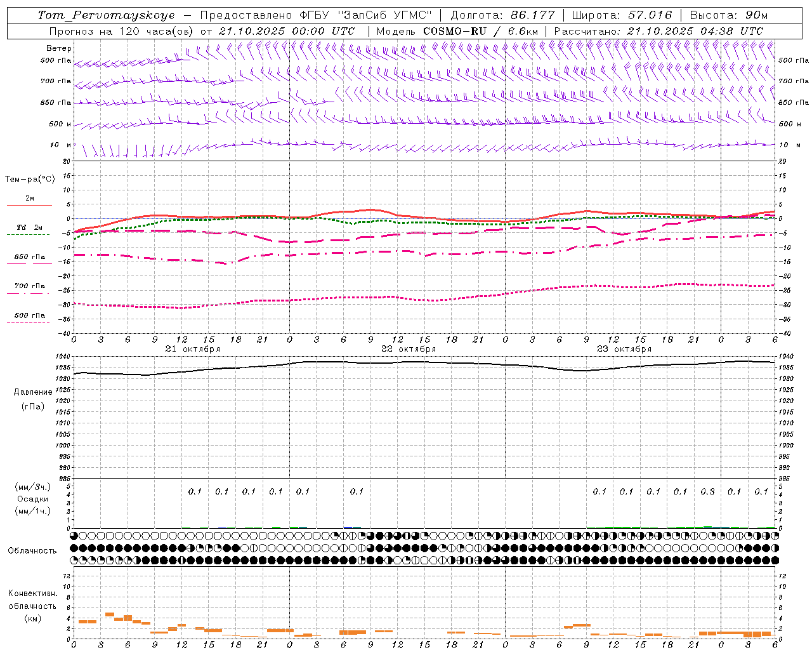Click the 23 октября date label
Screen dimensions: 812x650
(x=624, y=349)
